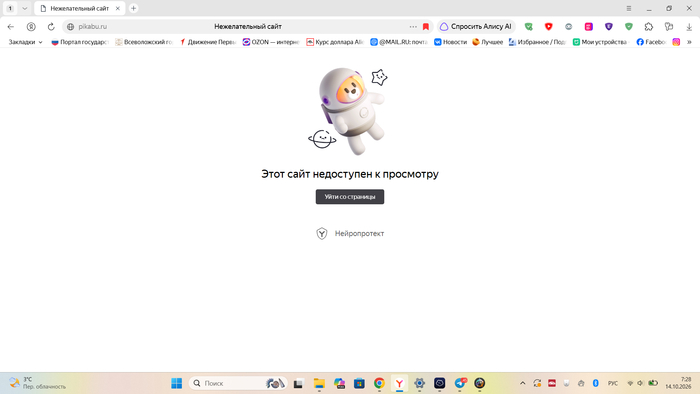Click the Нейропротект label

point(359,233)
